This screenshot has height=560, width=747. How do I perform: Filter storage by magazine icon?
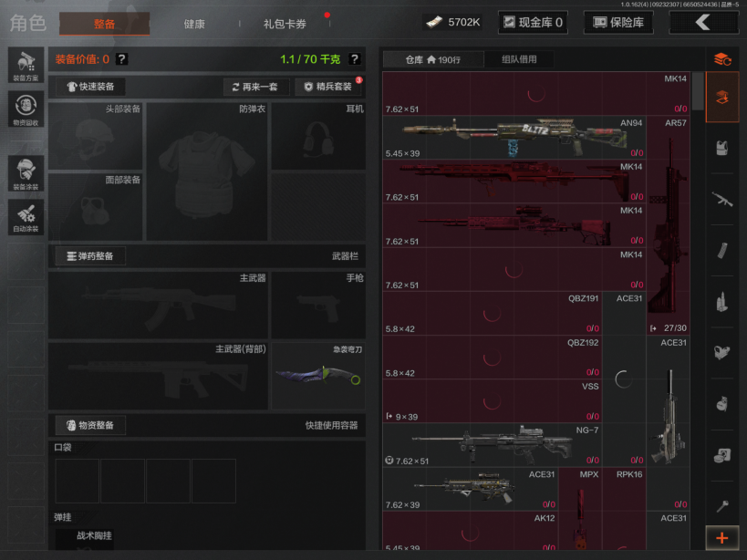pos(721,250)
